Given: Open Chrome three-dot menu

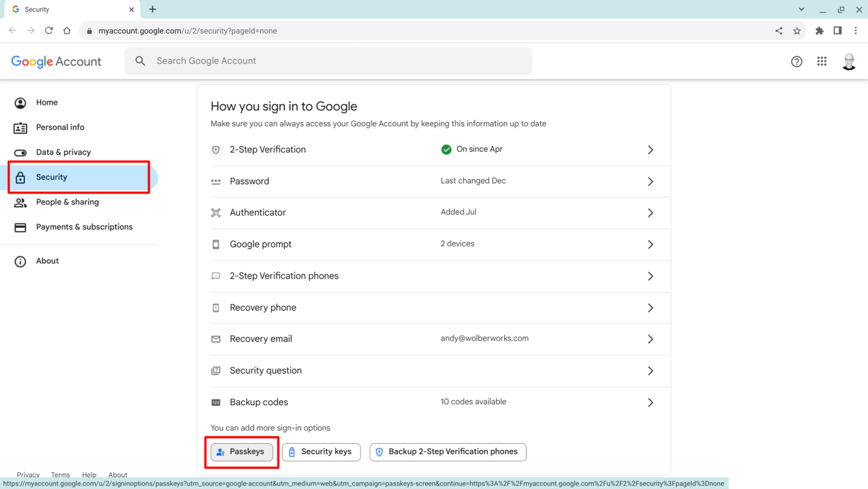Looking at the screenshot, I should point(856,30).
